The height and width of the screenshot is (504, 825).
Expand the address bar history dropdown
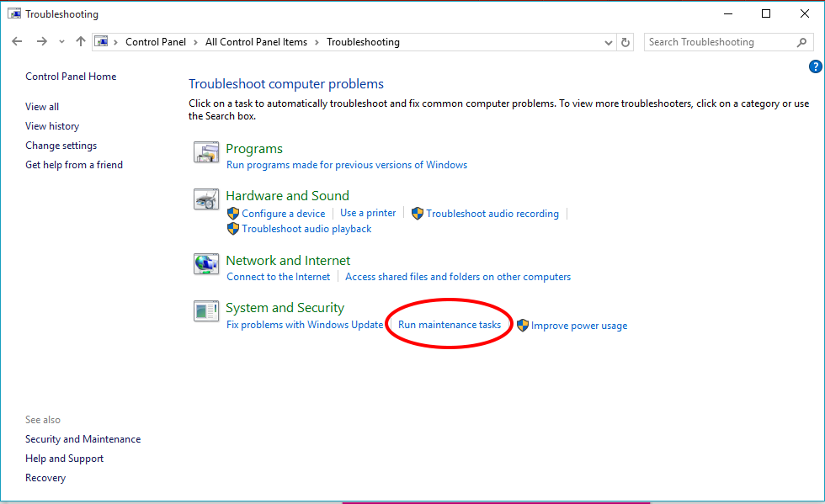click(x=608, y=42)
